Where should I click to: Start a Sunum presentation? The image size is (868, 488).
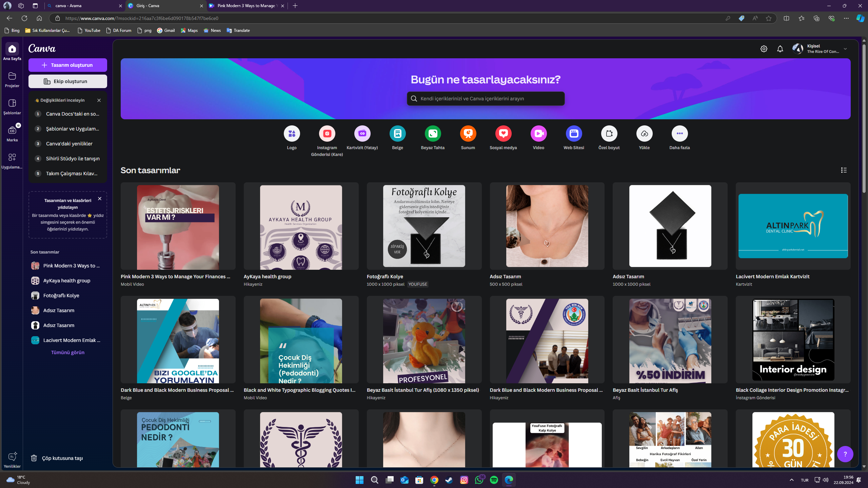click(x=468, y=134)
